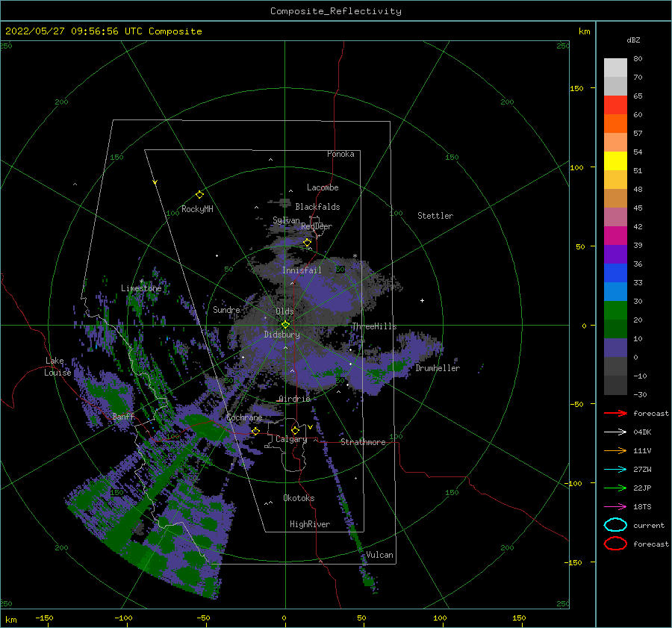This screenshot has height=628, width=672.
Task: Click the km unit label at bottom left
Action: 10,620
